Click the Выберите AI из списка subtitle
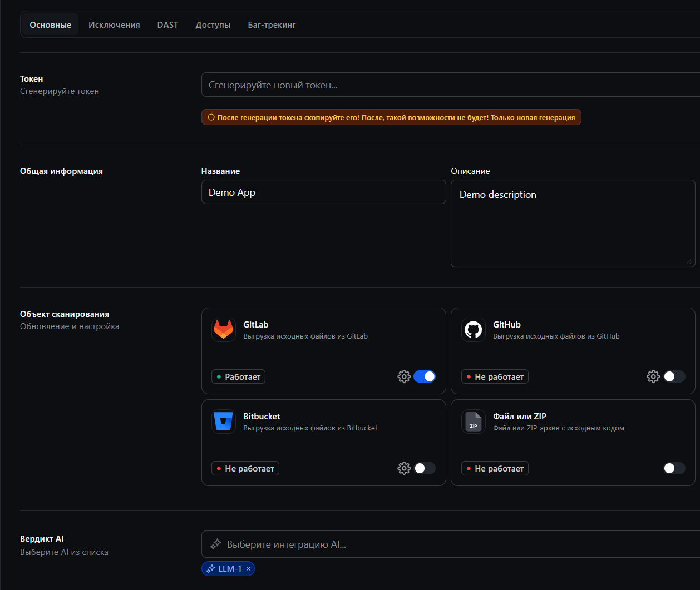This screenshot has height=590, width=700. point(64,552)
